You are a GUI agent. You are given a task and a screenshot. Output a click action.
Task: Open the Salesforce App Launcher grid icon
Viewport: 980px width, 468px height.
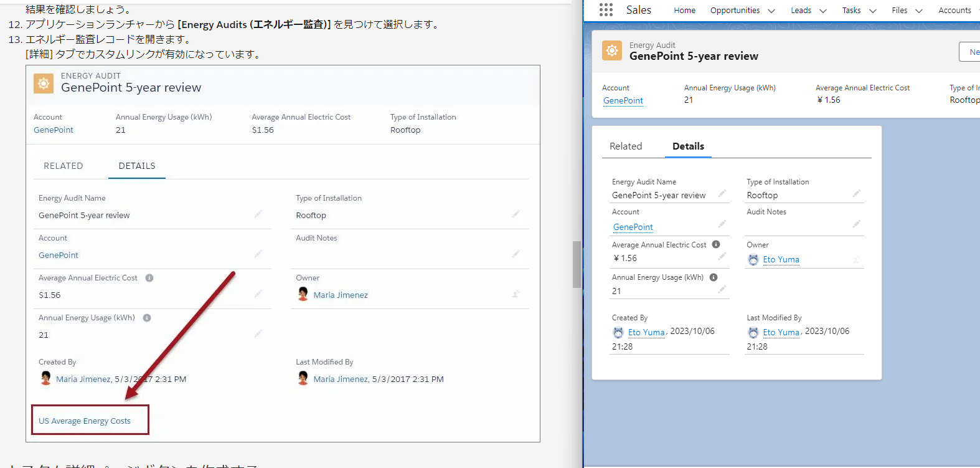click(x=606, y=9)
